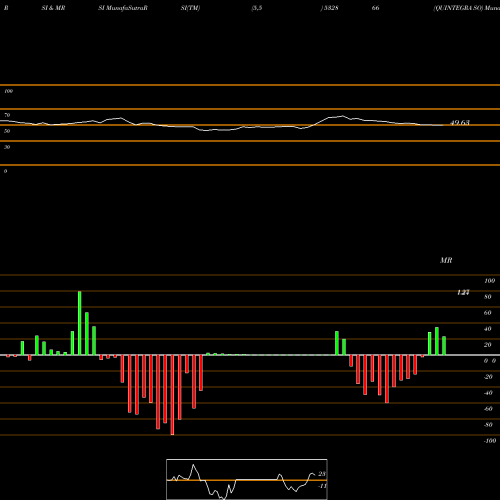Select the "SI MunafaSutraR" header text

click(x=123, y=8)
